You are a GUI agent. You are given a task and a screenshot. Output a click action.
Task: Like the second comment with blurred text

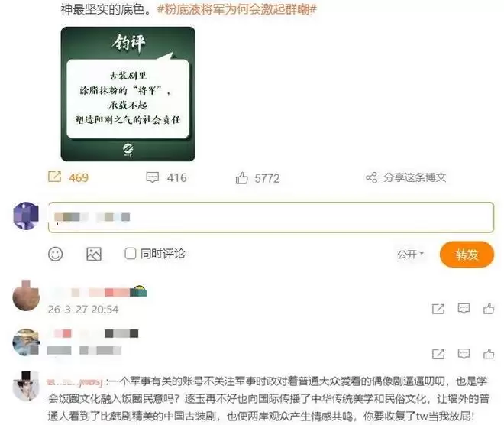point(489,354)
